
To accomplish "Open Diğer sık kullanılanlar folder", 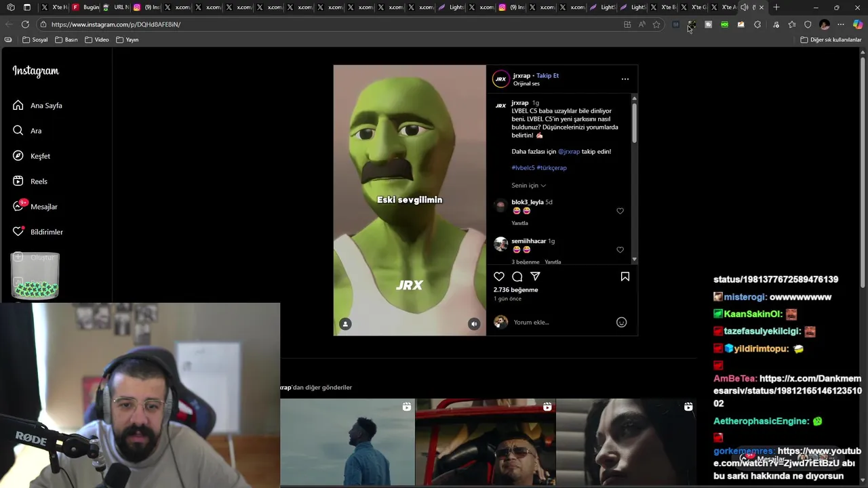I will [x=831, y=39].
